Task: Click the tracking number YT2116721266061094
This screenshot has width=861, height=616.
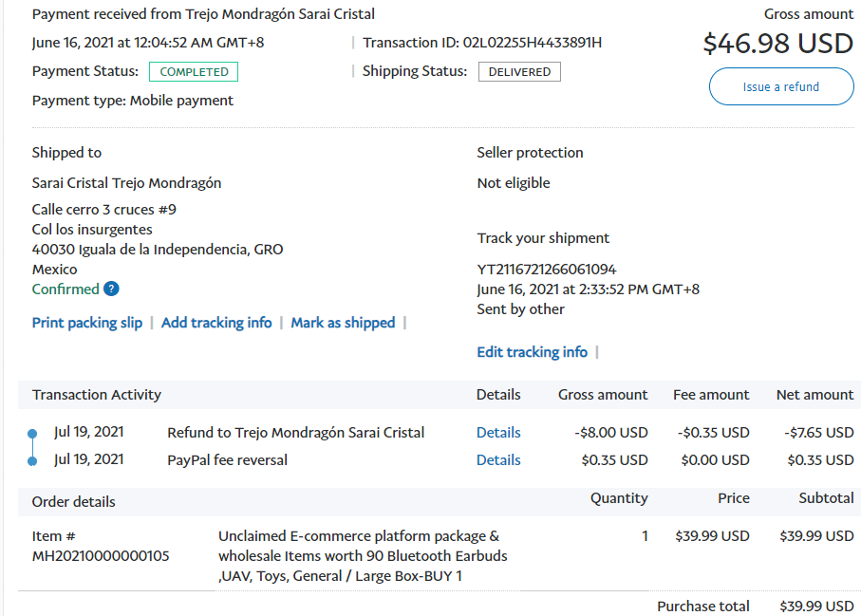Action: click(x=546, y=270)
